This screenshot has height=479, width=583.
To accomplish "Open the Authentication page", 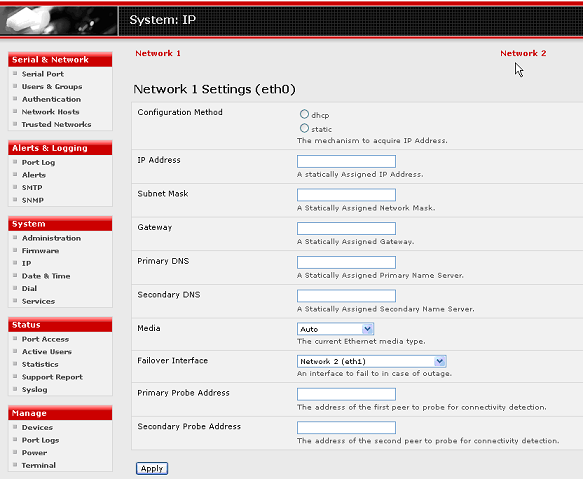I will tap(51, 99).
